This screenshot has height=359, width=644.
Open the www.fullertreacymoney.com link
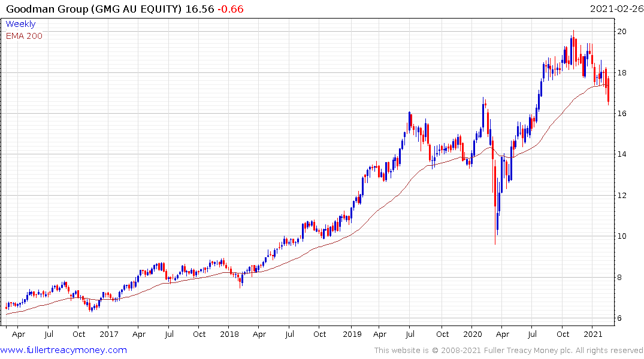(x=64, y=350)
